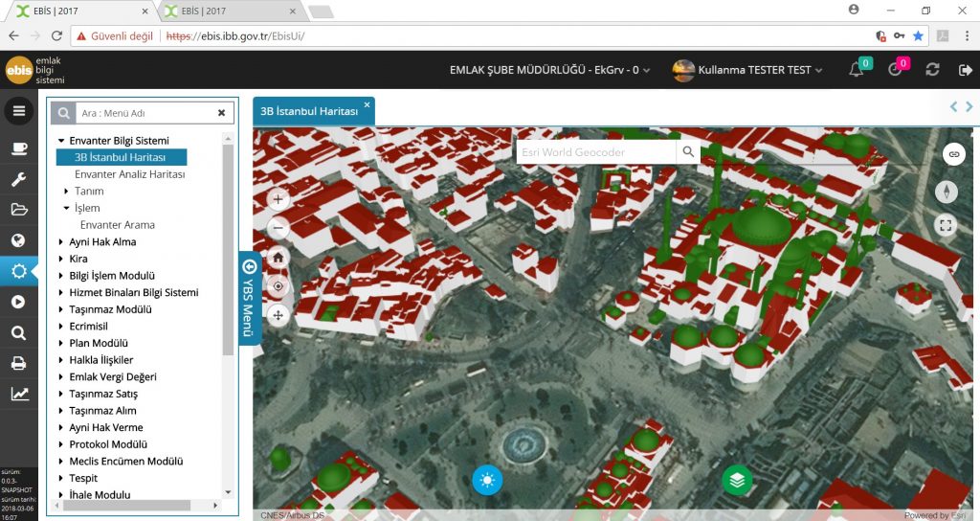Click the link share map icon

click(x=954, y=154)
